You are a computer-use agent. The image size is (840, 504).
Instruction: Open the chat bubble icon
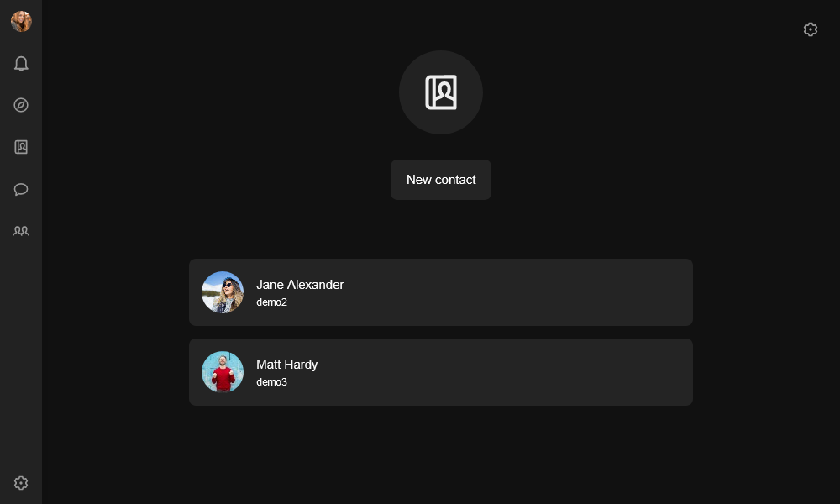[21, 189]
